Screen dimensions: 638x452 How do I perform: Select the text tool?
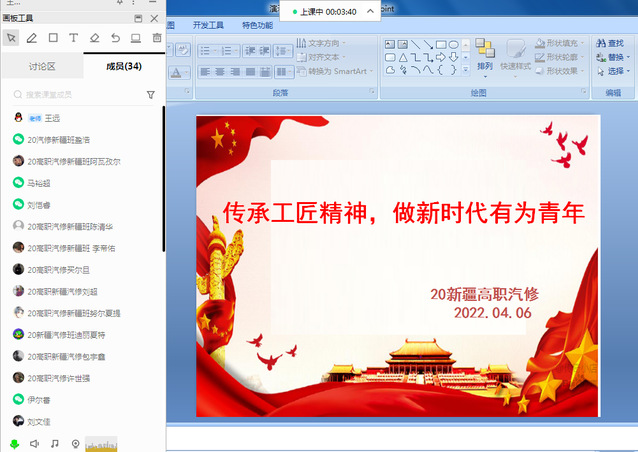[x=73, y=38]
